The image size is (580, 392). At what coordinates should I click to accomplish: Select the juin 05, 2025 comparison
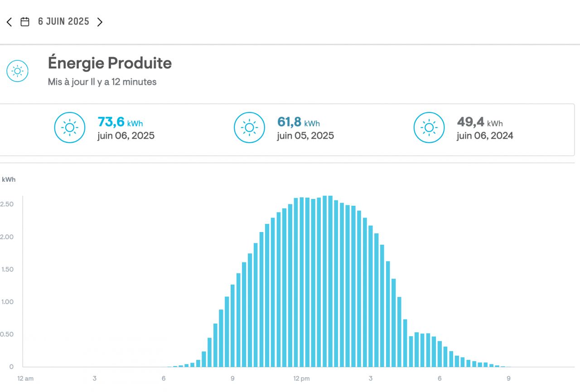coord(305,136)
